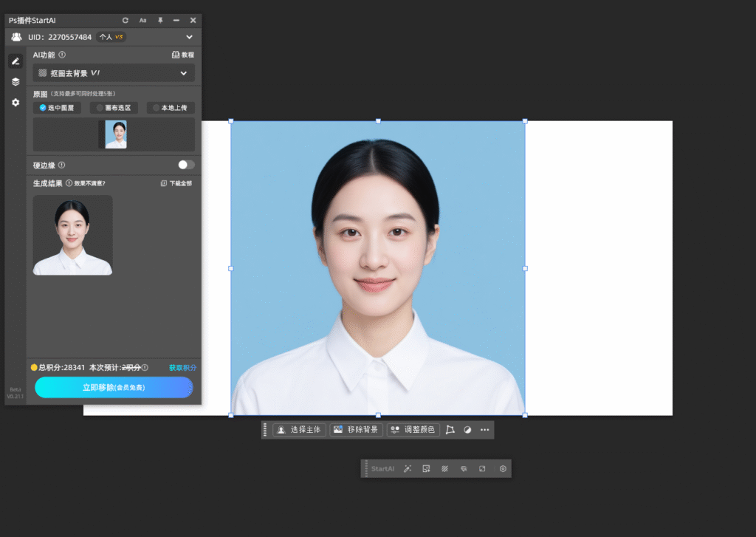Click the 立即移除 remove now button
The image size is (756, 537).
pyautogui.click(x=114, y=387)
